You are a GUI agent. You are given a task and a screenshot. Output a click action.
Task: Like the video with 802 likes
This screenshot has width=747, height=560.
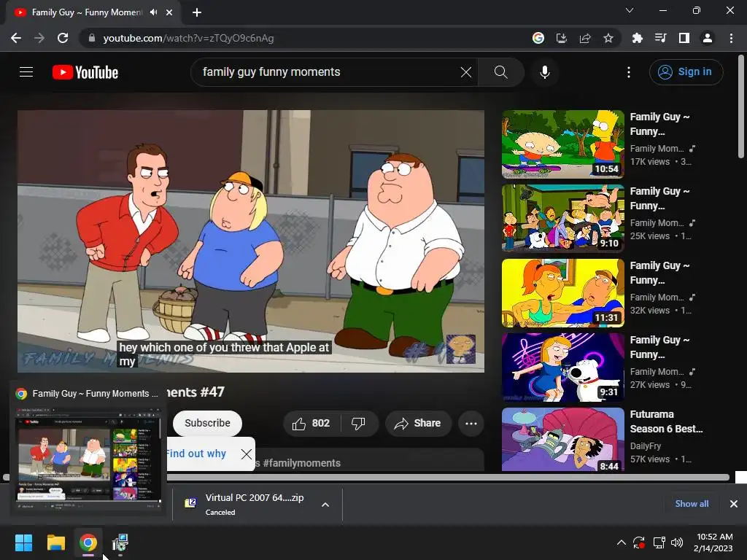click(x=311, y=424)
